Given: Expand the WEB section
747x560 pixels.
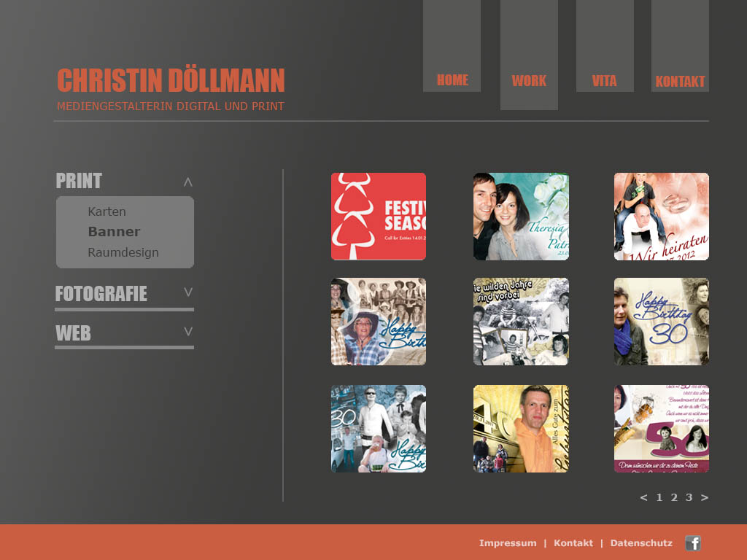Looking at the screenshot, I should (x=188, y=332).
